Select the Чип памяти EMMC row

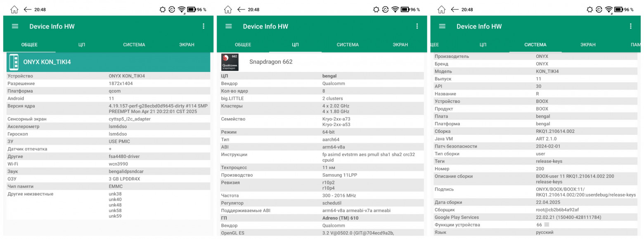[108, 186]
